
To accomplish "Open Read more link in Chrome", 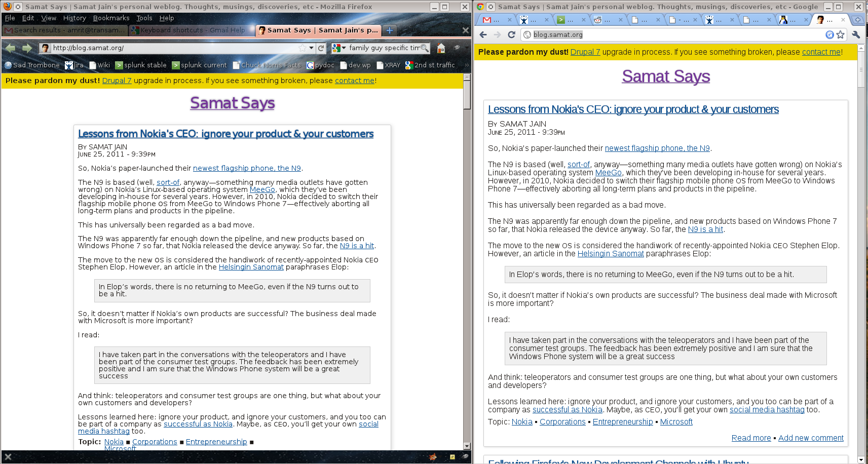I will [751, 438].
